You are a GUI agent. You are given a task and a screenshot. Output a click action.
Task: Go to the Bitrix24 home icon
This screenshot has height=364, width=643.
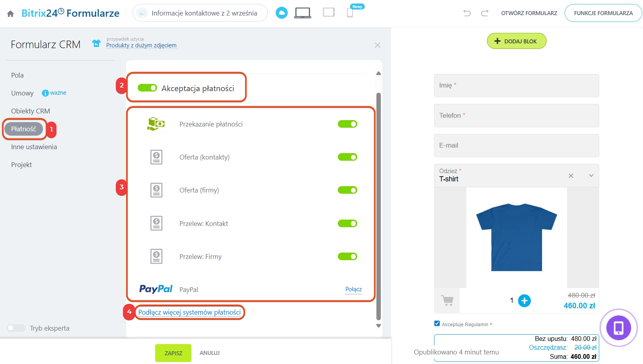[x=11, y=14]
